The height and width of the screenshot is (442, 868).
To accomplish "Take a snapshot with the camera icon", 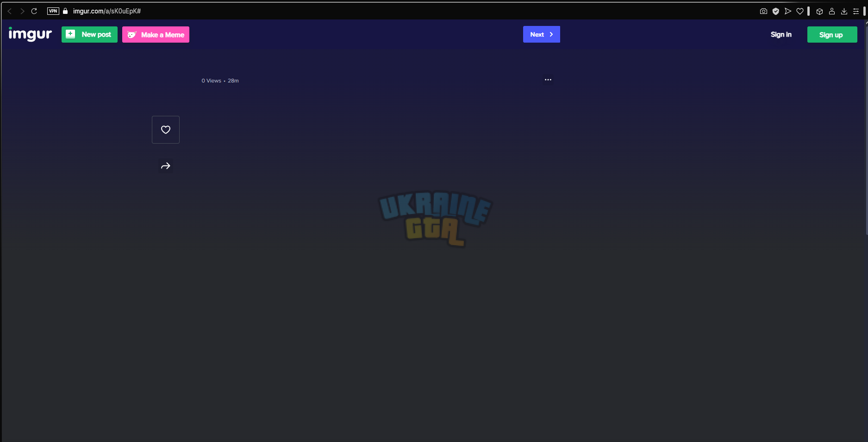I will coord(763,11).
